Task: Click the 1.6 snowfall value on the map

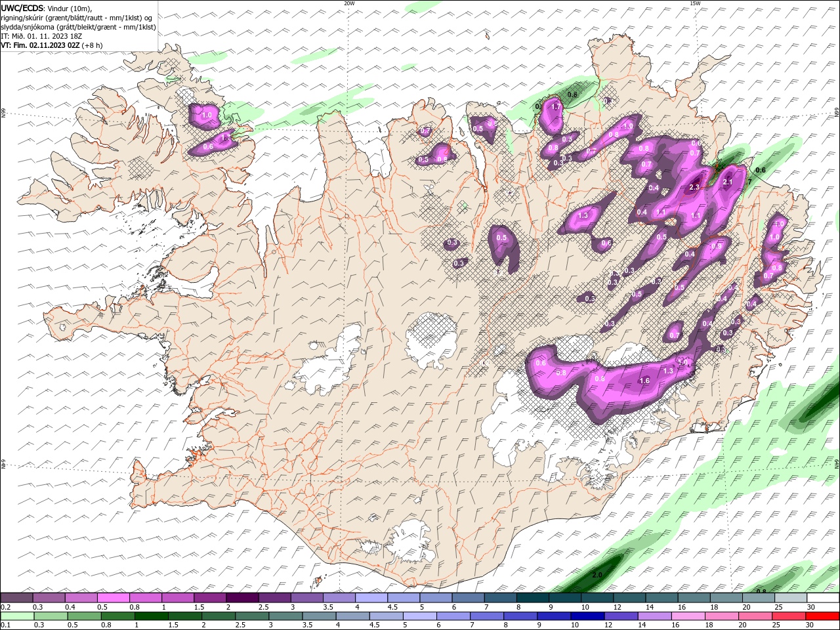Action: pos(644,381)
